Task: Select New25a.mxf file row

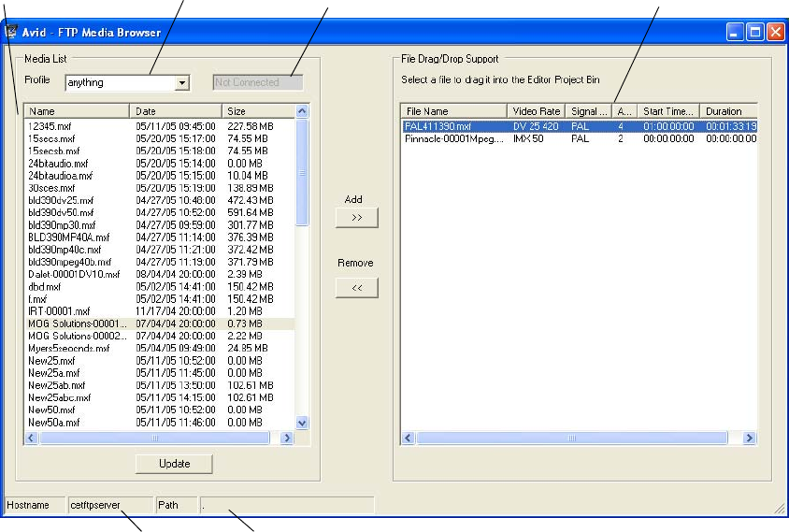Action: pyautogui.click(x=160, y=373)
